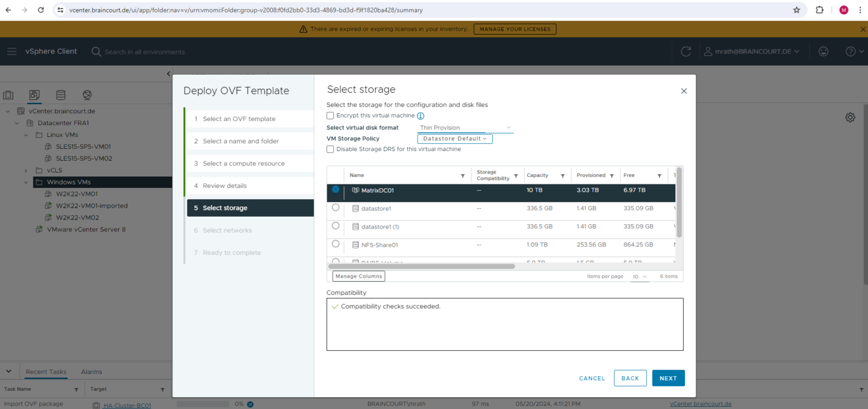Enable Encrypt this virtual machine
The image size is (868, 409).
(x=330, y=115)
